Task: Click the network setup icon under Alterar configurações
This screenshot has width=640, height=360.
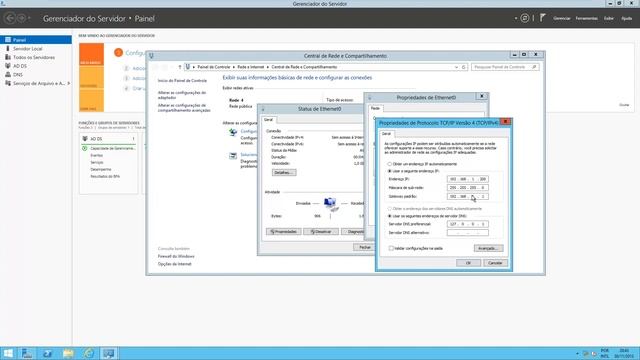Action: tap(233, 132)
